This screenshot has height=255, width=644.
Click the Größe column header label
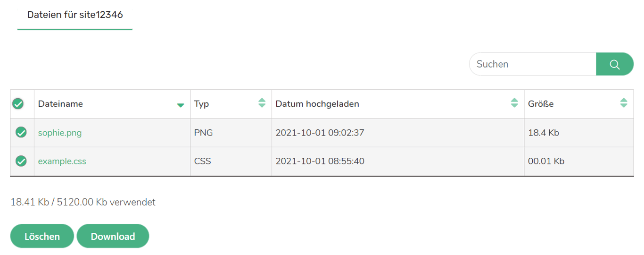541,104
